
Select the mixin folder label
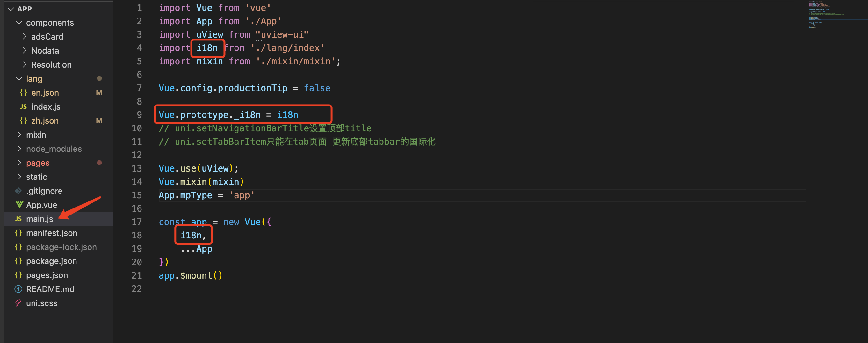36,135
